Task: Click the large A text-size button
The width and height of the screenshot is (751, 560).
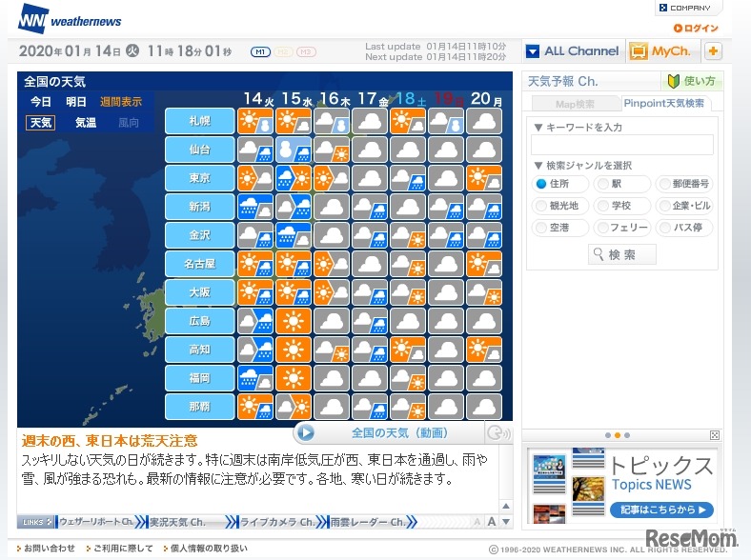Action: click(x=492, y=522)
